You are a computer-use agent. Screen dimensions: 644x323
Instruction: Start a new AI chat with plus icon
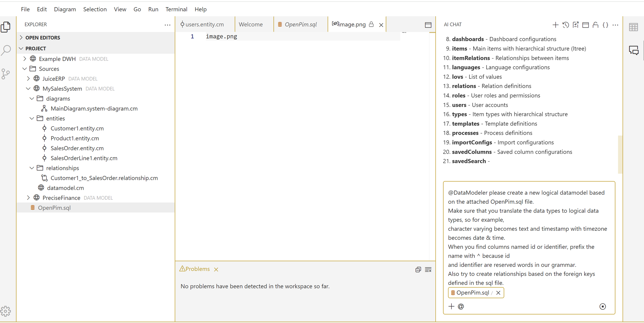click(555, 25)
